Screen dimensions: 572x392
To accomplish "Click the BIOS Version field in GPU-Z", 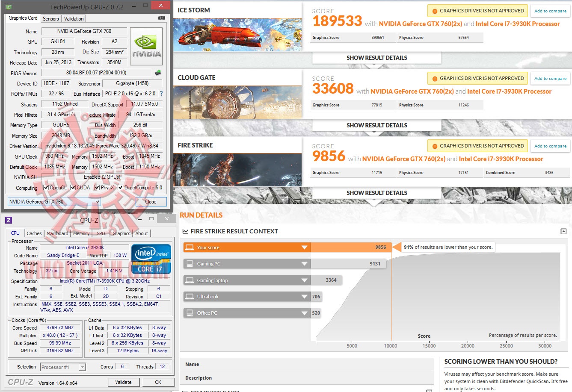I will 96,73.
